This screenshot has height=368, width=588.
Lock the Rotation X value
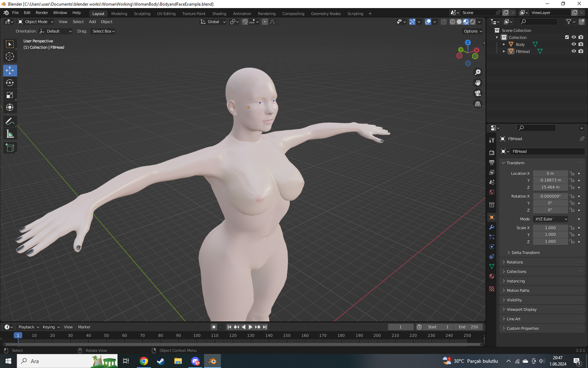pyautogui.click(x=572, y=196)
